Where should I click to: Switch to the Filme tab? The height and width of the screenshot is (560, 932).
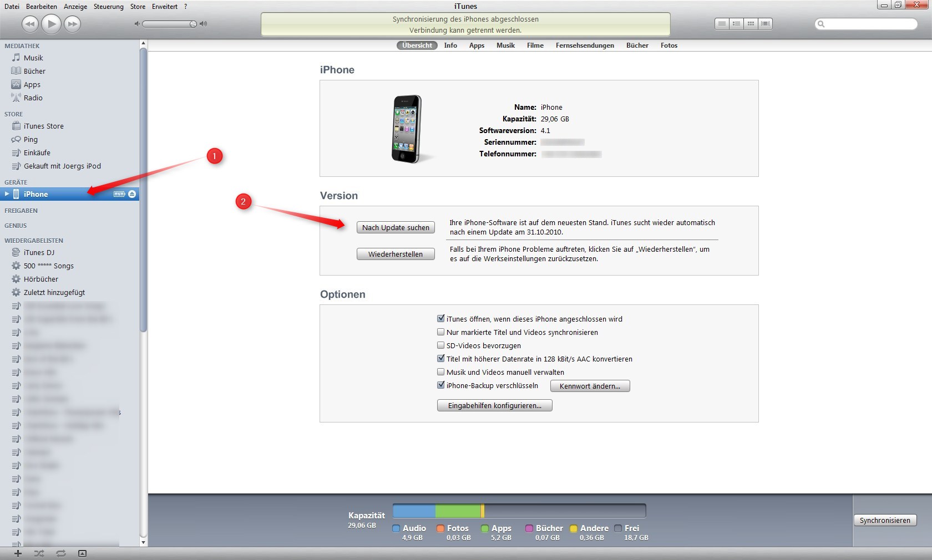coord(535,45)
